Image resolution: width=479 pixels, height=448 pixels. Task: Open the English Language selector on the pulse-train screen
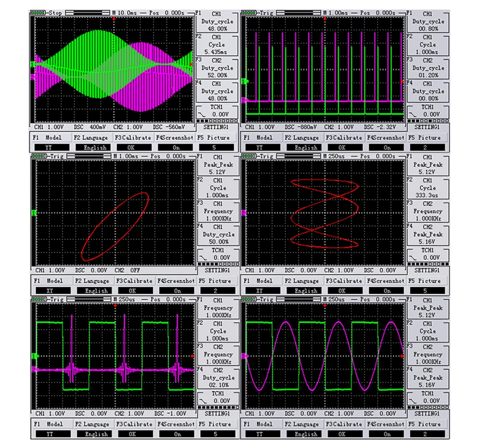coord(305,148)
